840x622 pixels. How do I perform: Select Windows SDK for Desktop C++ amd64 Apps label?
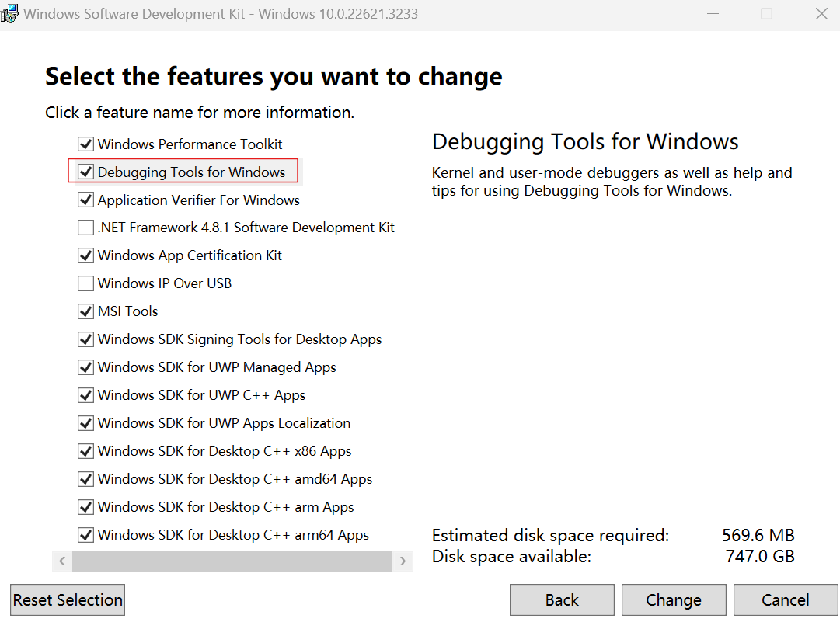(x=235, y=479)
